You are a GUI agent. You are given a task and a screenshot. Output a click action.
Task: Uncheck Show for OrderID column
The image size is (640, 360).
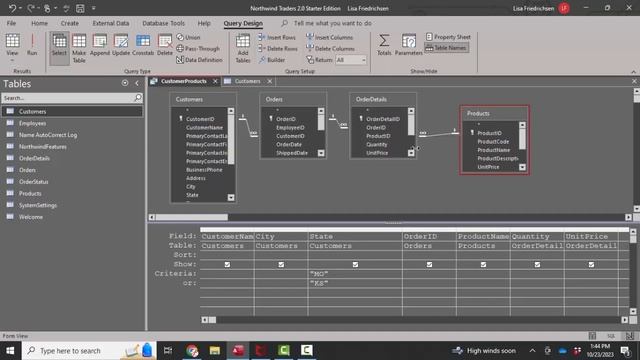(429, 264)
